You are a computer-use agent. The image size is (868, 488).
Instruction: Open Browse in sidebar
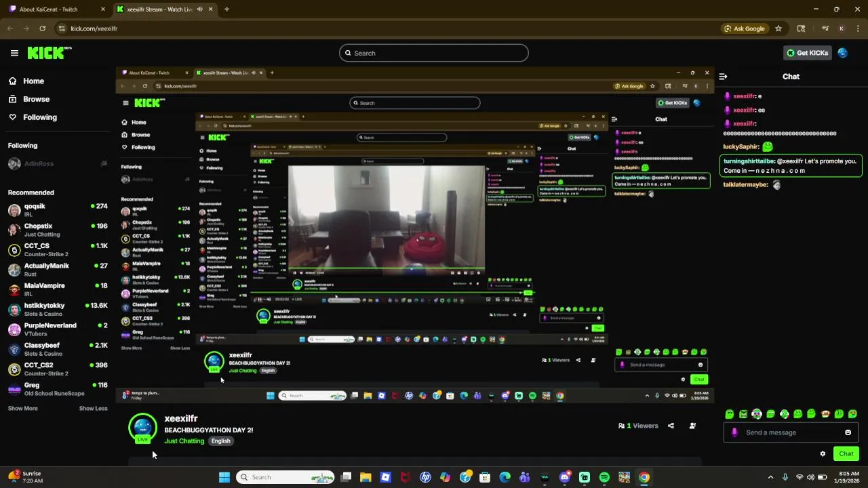[36, 99]
